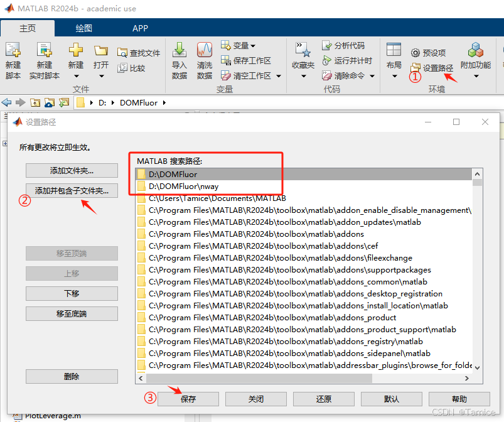Select the addons\supportpackages path entry
This screenshot has height=422, width=504.
click(304, 269)
